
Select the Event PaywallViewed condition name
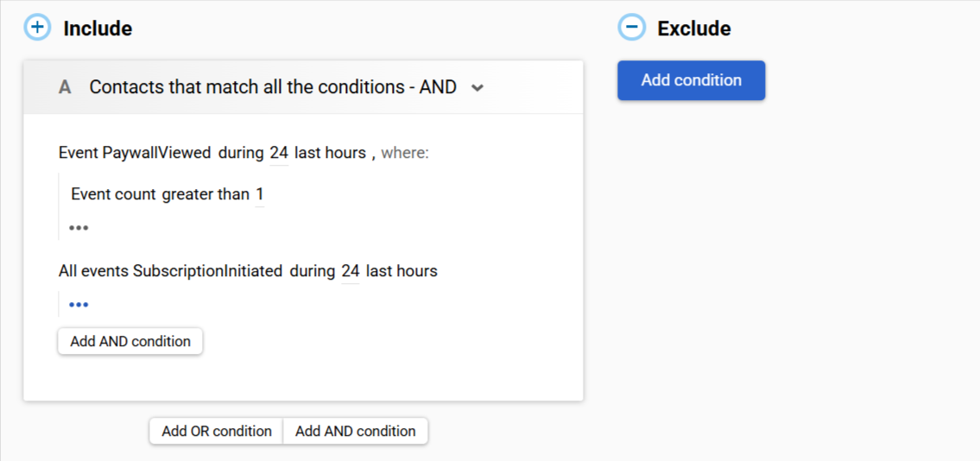(135, 153)
